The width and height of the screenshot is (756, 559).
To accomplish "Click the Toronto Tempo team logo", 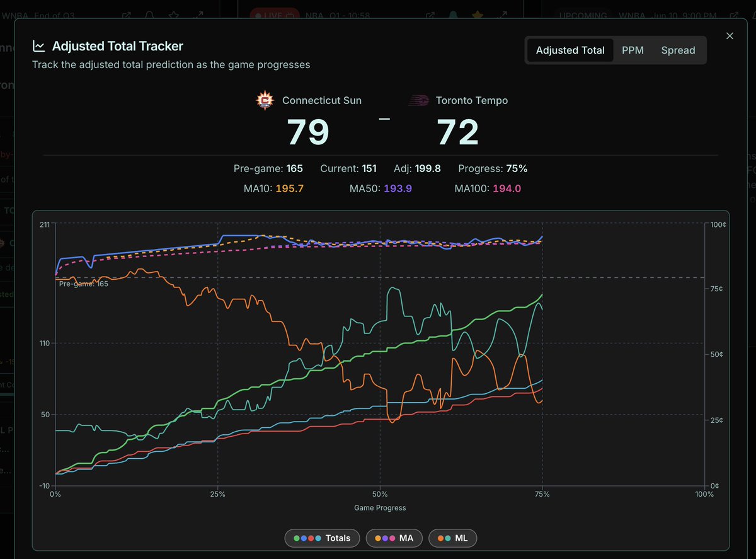I will coord(418,101).
